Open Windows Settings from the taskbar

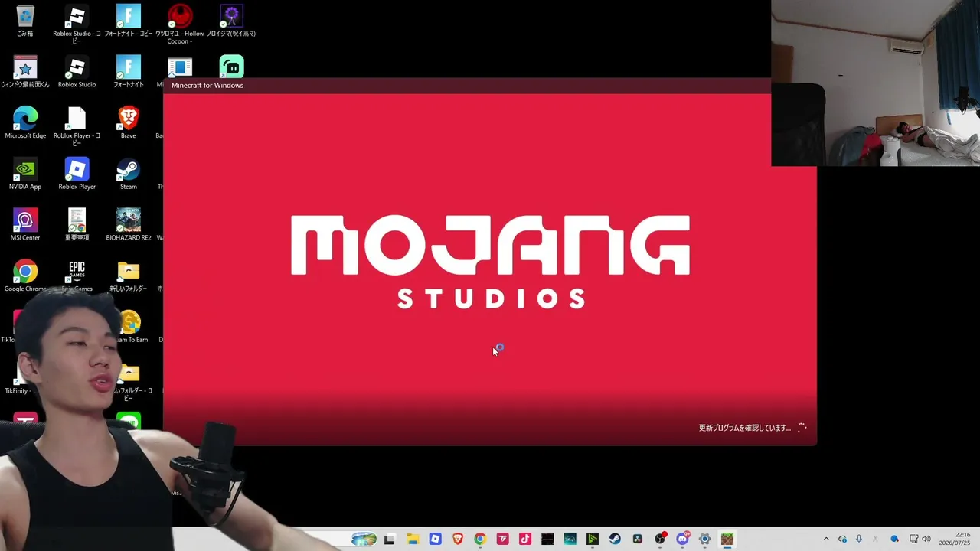coord(704,539)
